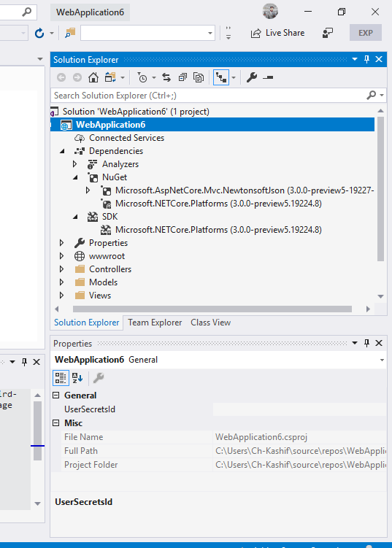The height and width of the screenshot is (548, 392).
Task: Open Switch Views icon in Solution Explorer
Action: click(x=110, y=77)
